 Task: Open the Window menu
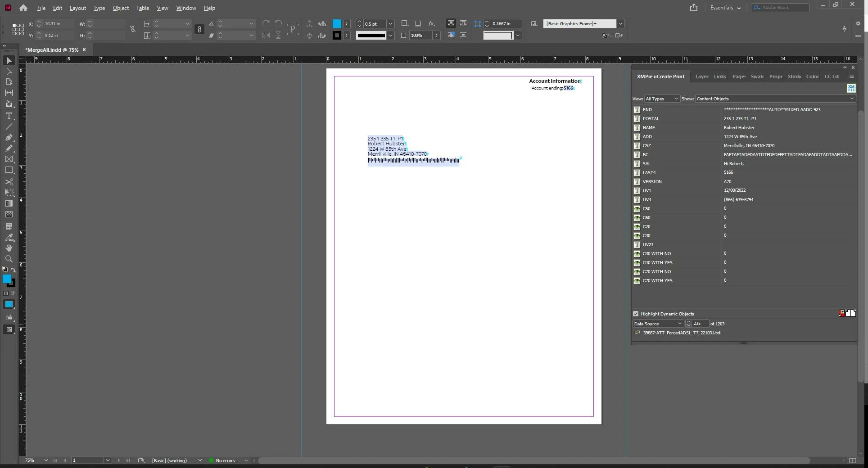[x=186, y=8]
